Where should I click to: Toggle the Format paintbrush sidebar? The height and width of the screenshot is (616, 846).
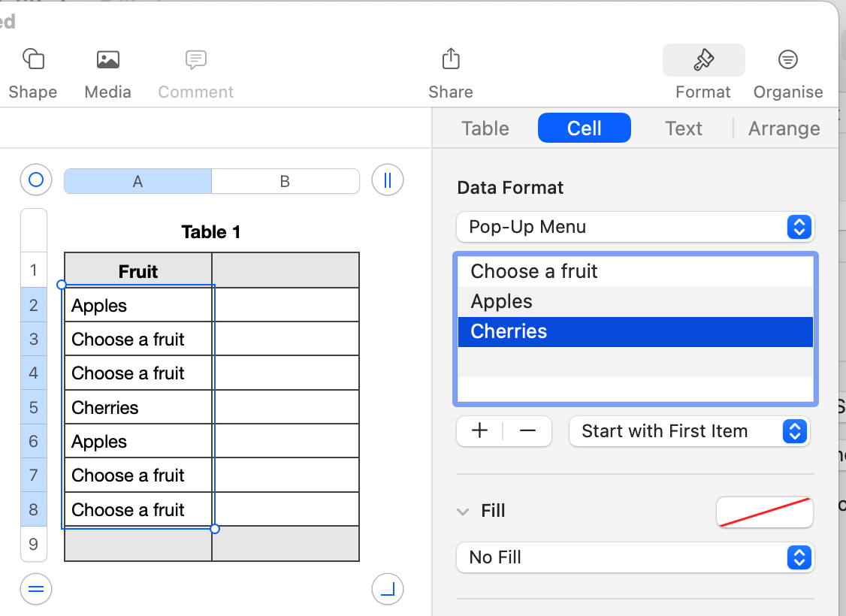[x=703, y=60]
